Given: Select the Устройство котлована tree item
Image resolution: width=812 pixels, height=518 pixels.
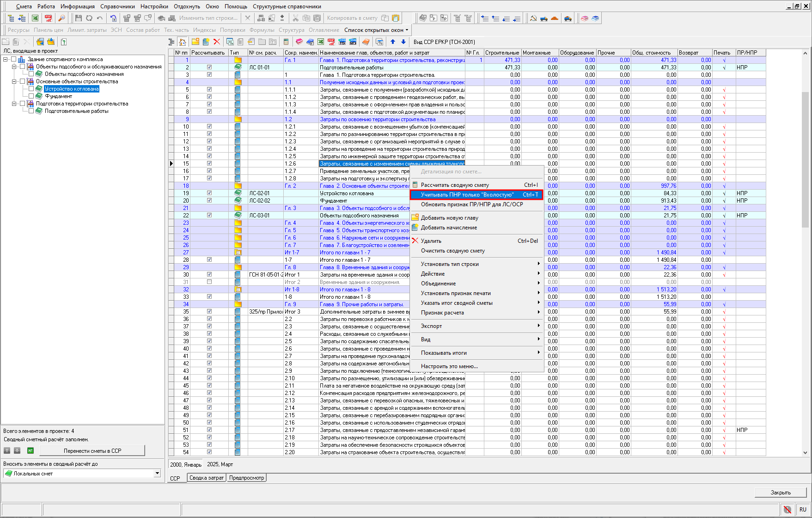Looking at the screenshot, I should point(72,89).
